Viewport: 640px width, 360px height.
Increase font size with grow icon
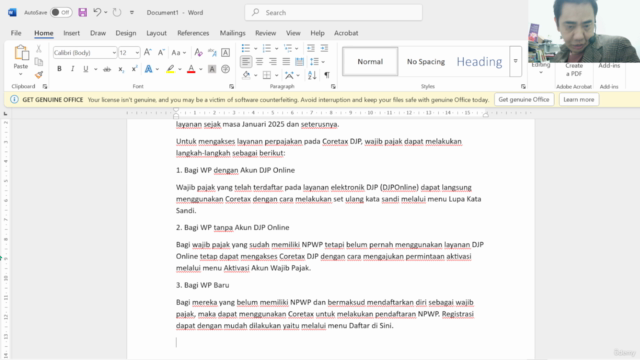pos(148,52)
